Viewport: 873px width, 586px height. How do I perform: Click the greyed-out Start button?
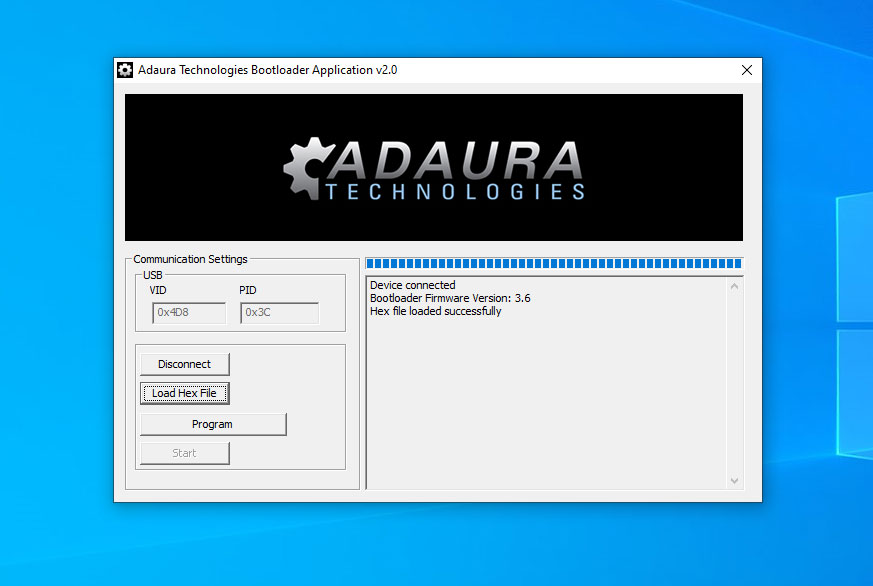pos(184,453)
